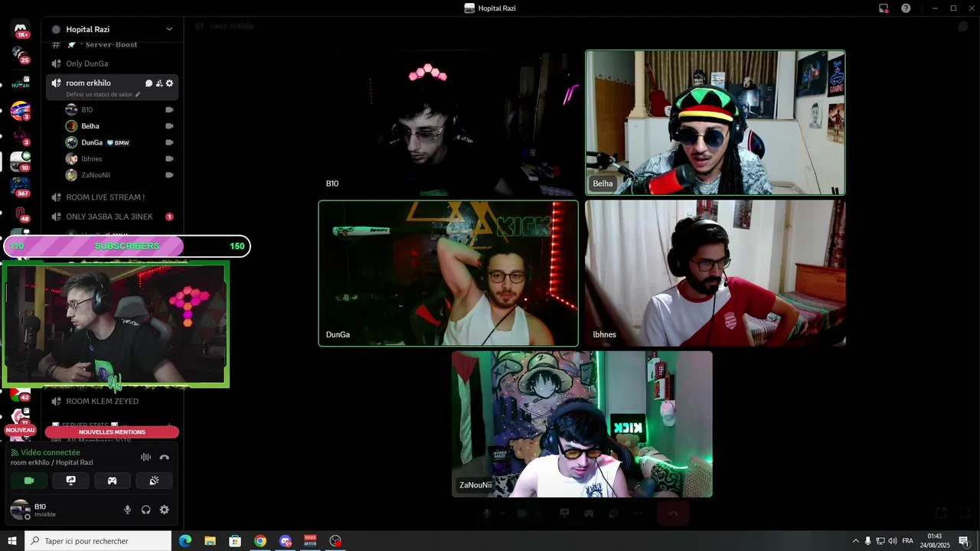Open File Explorer from the taskbar

pos(210,541)
